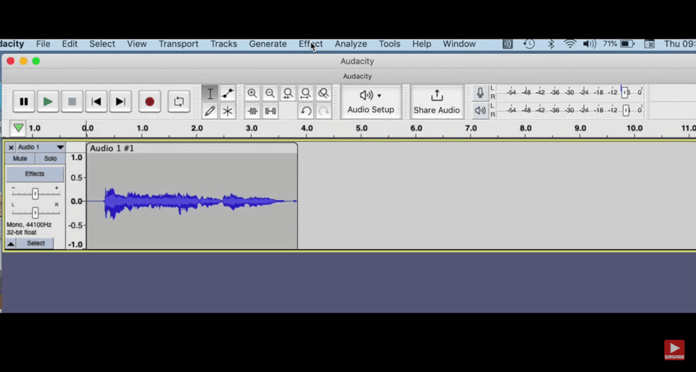Image resolution: width=696 pixels, height=372 pixels.
Task: Click the Wi-Fi menu bar icon
Action: (x=570, y=44)
